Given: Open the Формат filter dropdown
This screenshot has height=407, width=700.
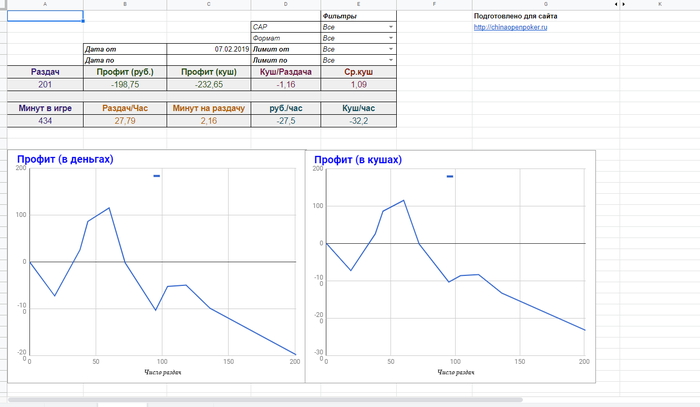Looking at the screenshot, I should tap(391, 38).
